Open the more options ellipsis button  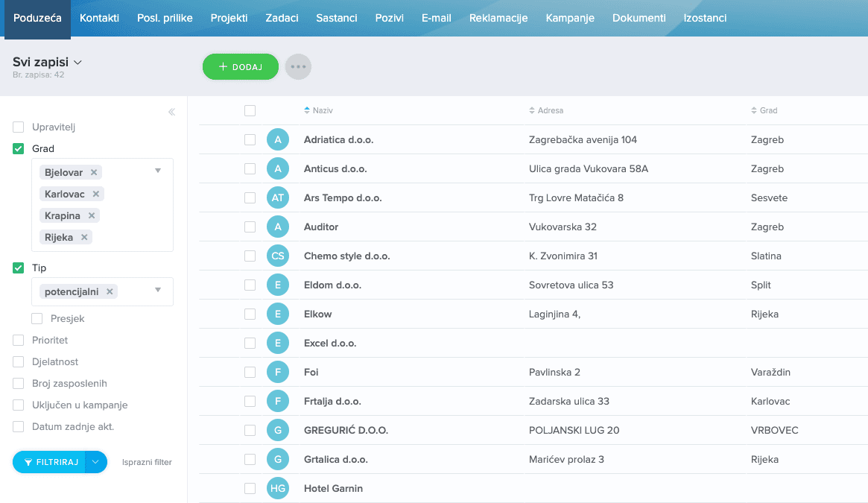(x=298, y=66)
